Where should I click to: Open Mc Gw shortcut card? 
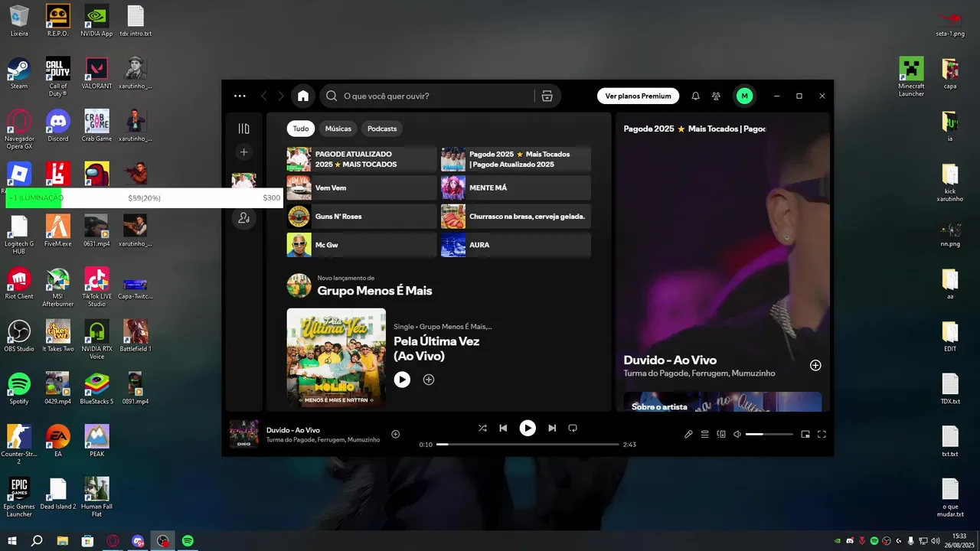(361, 245)
